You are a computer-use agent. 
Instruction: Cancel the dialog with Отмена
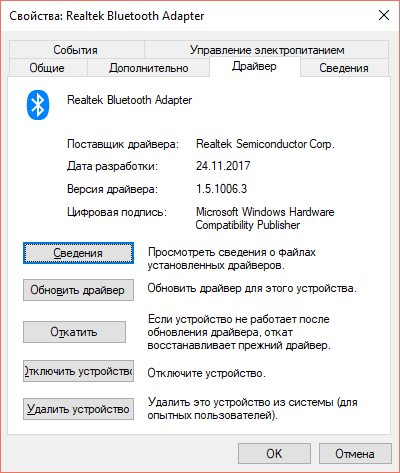(355, 454)
